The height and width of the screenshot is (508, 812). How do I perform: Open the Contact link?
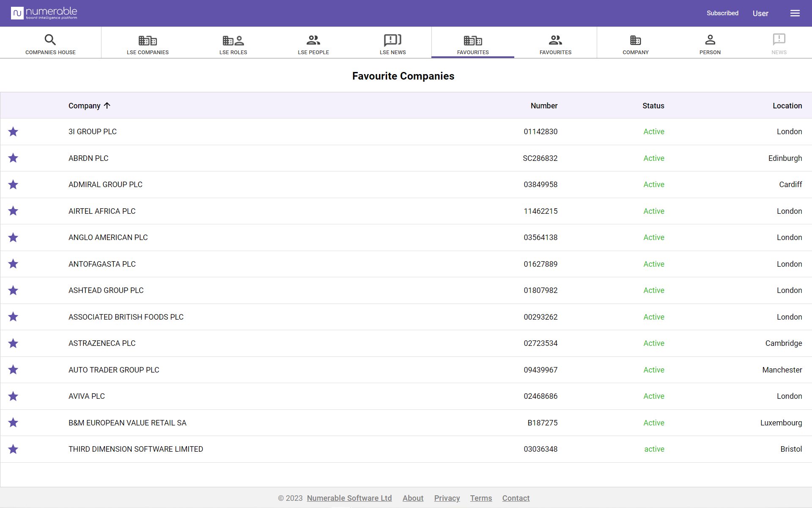516,498
